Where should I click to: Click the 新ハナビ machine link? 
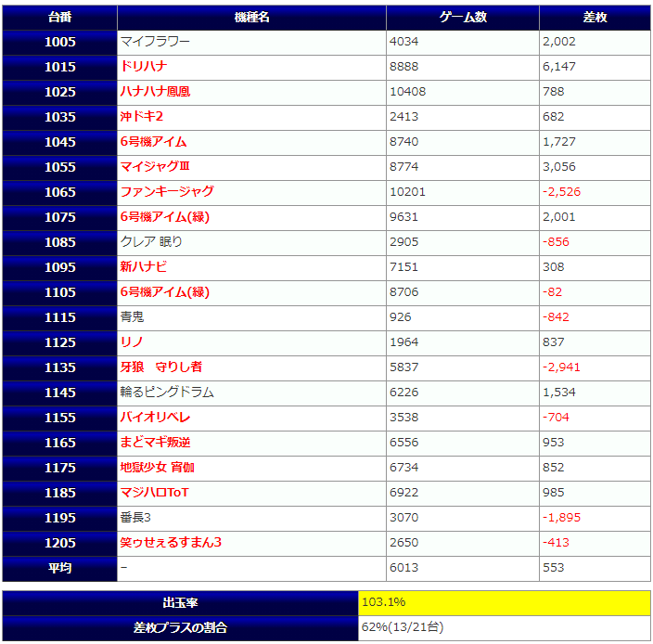144,267
